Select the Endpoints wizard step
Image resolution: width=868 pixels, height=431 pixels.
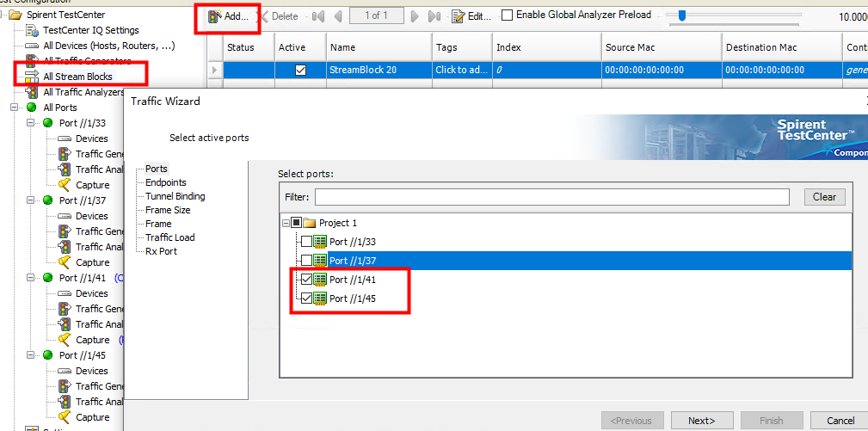pos(166,182)
